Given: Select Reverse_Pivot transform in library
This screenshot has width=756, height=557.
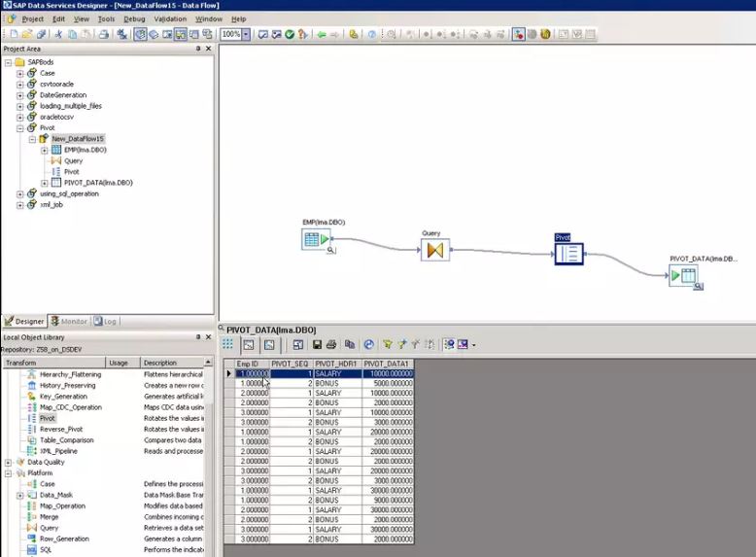Looking at the screenshot, I should point(61,430).
